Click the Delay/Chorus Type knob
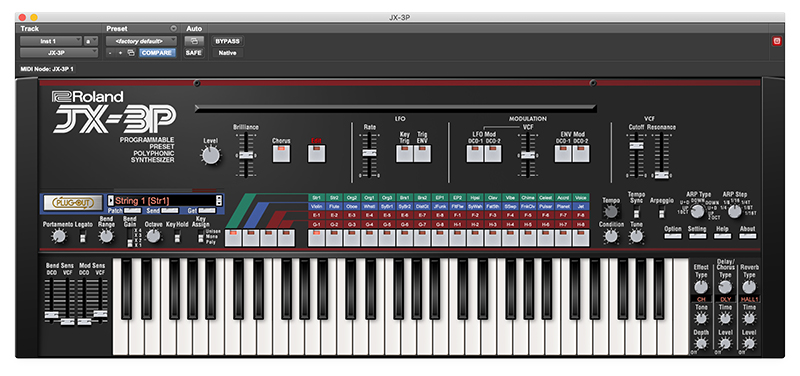 (725, 287)
